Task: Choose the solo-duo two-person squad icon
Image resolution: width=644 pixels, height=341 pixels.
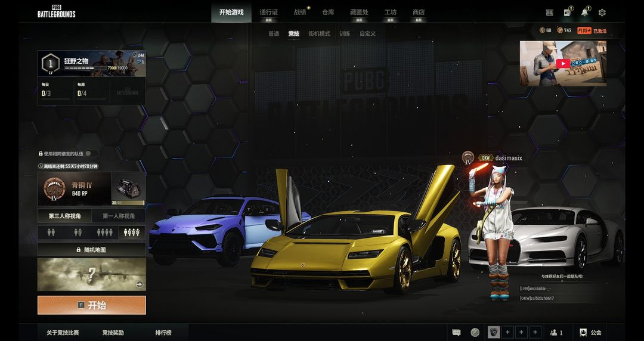Action: tap(51, 232)
